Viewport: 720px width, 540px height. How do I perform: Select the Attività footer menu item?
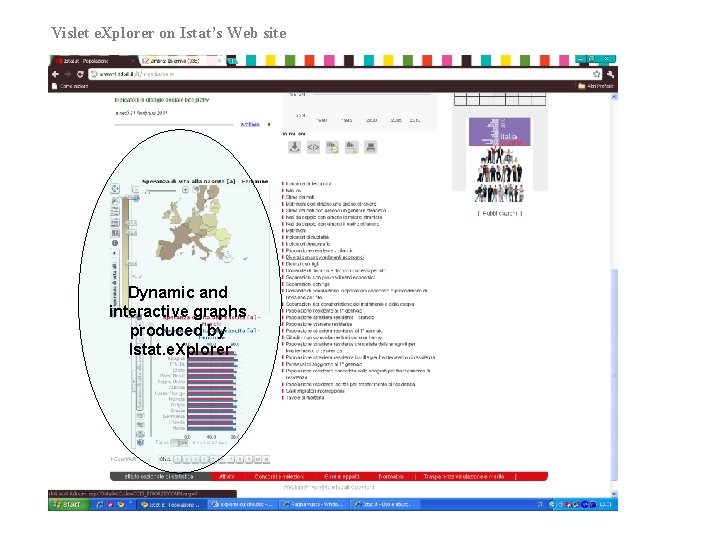click(227, 477)
